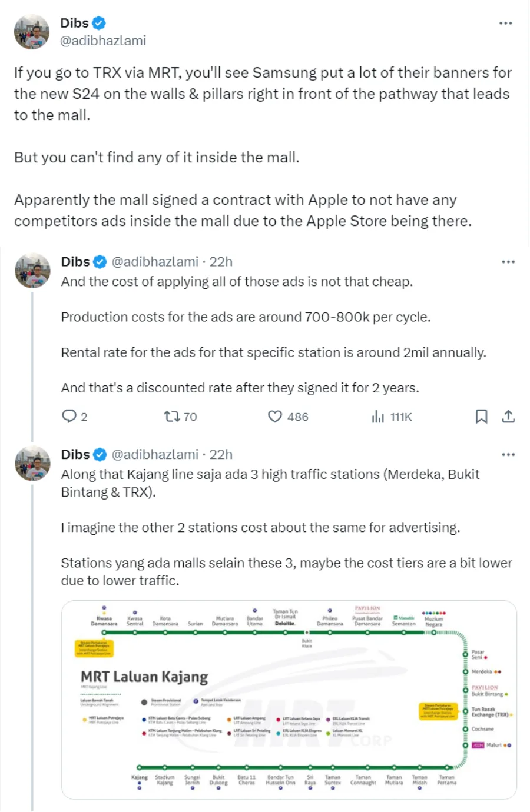
Task: Open more options on production costs reply
Action: coord(508,262)
